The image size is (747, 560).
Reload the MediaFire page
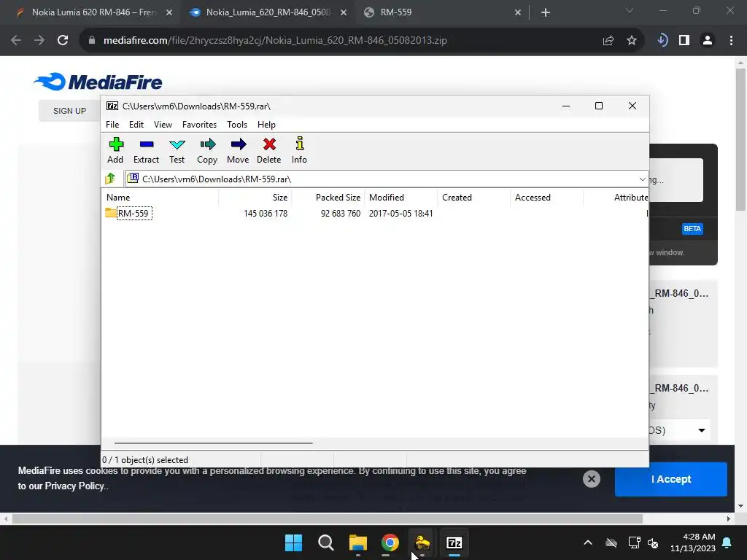point(63,41)
